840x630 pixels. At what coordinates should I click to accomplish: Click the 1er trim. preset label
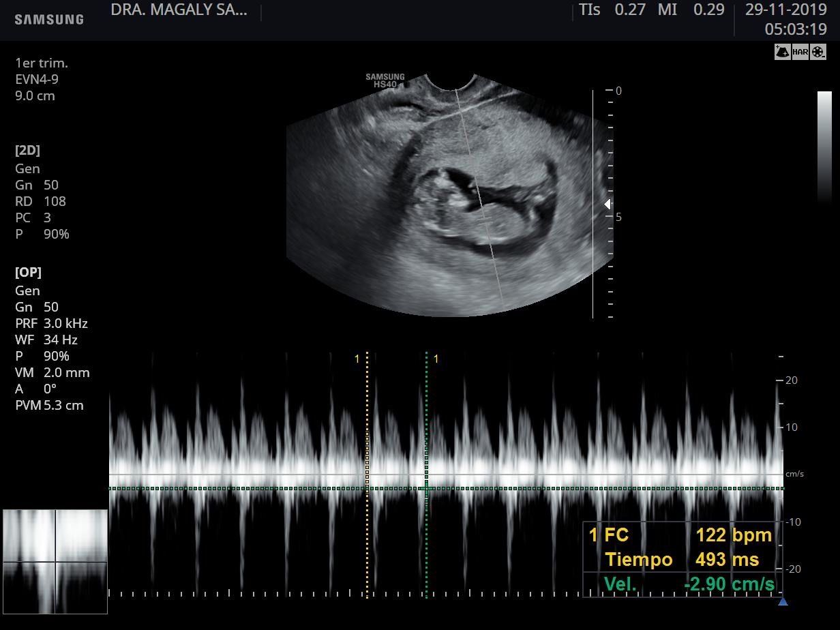click(x=42, y=63)
